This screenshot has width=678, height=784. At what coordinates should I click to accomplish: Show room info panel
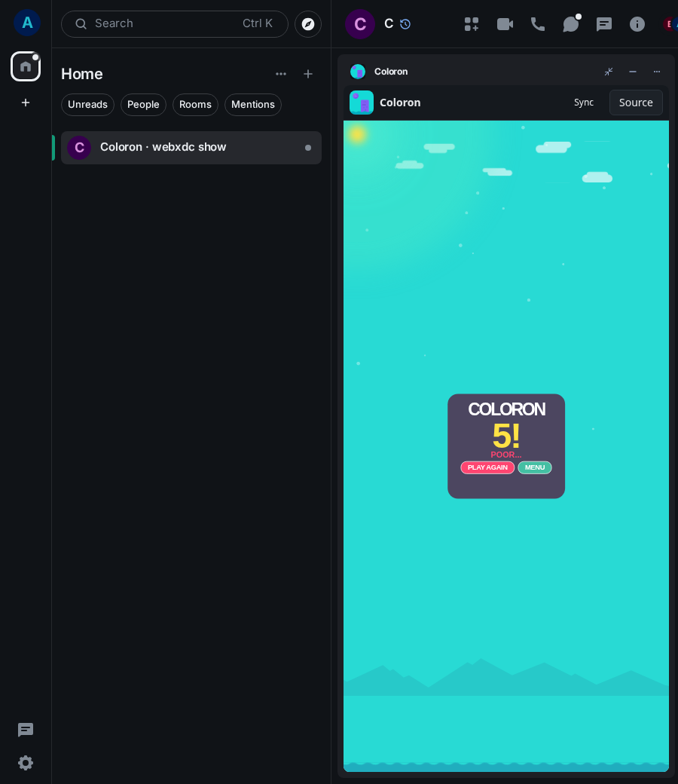tap(637, 24)
